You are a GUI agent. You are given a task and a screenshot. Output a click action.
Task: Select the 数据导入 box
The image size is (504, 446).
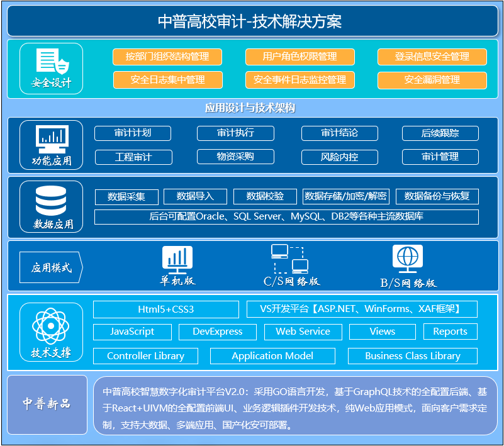pyautogui.click(x=196, y=196)
